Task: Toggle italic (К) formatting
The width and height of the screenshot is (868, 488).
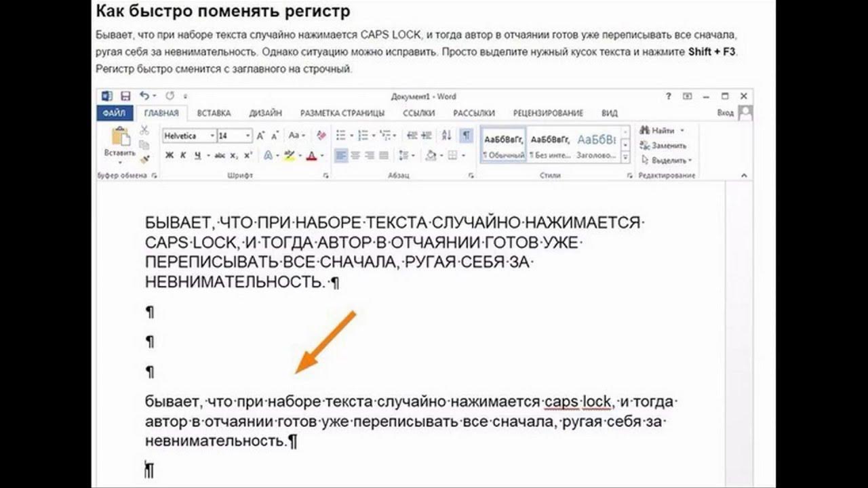Action: (x=184, y=156)
